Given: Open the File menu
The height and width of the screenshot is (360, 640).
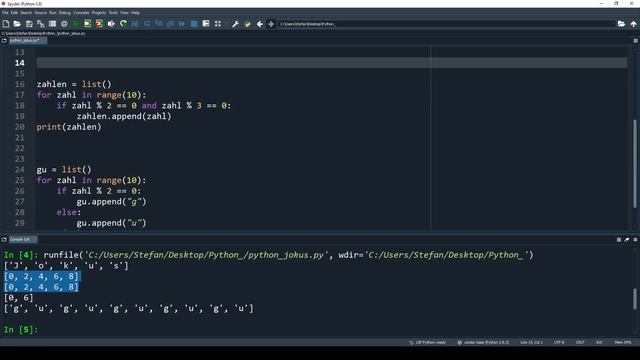Looking at the screenshot, I should click(5, 13).
